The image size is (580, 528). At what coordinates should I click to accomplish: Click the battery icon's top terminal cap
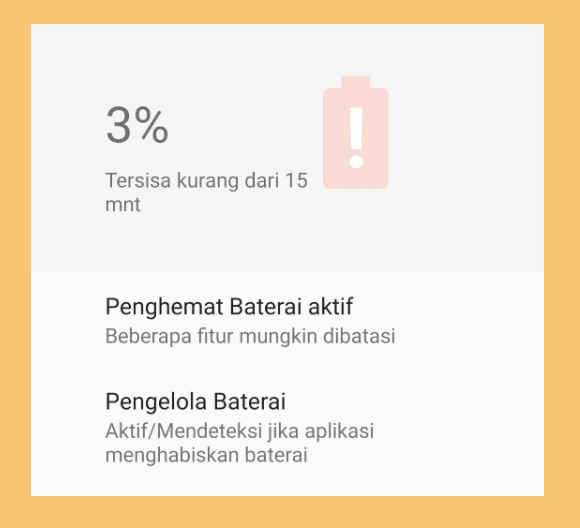(355, 82)
